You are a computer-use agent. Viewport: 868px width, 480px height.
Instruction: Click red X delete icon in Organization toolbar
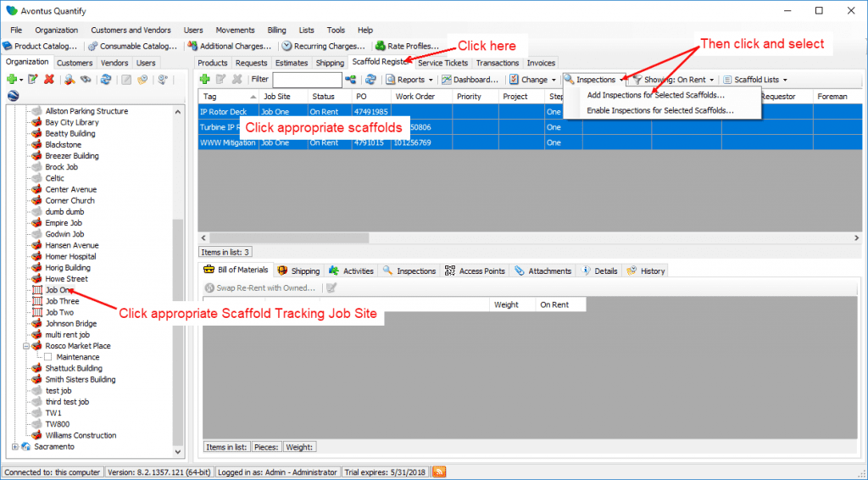pyautogui.click(x=49, y=80)
